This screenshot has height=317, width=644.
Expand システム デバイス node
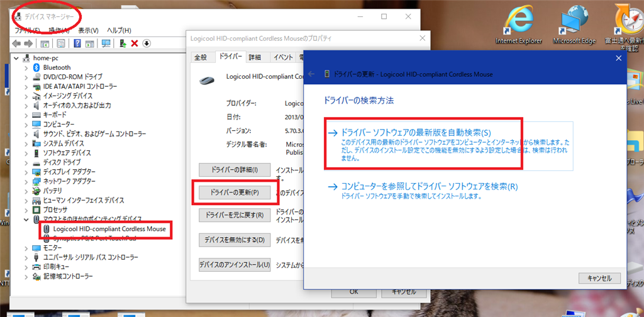(x=26, y=143)
